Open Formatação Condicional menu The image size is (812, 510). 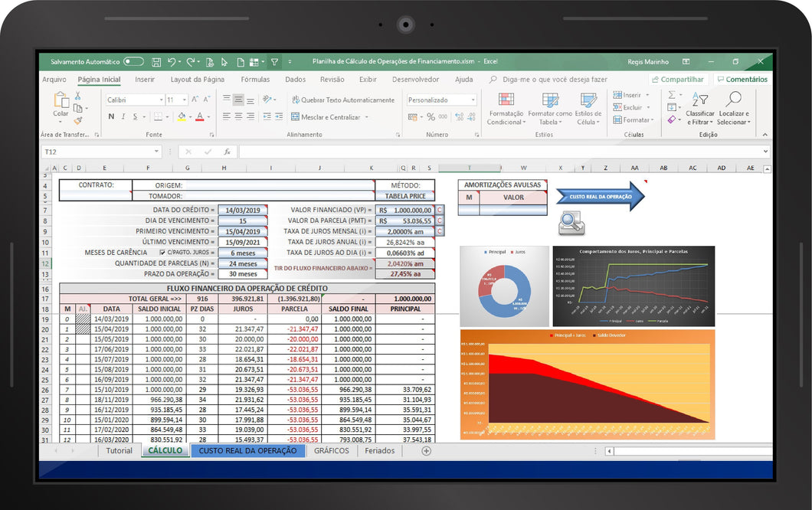(x=506, y=109)
